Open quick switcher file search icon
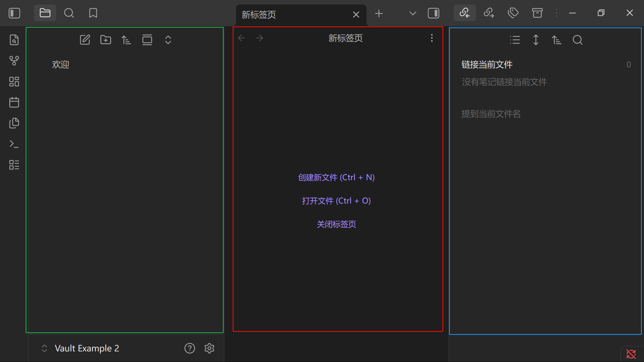644x362 pixels. click(14, 40)
